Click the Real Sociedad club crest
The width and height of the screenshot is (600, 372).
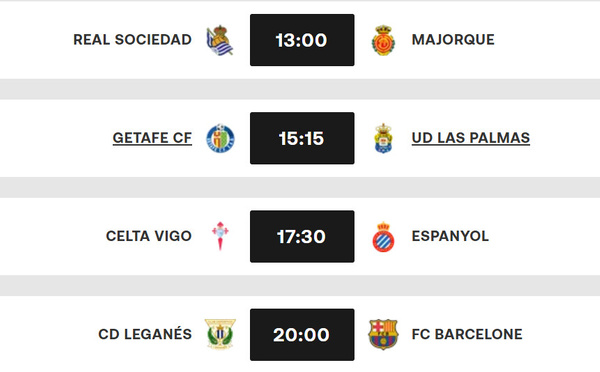click(220, 40)
